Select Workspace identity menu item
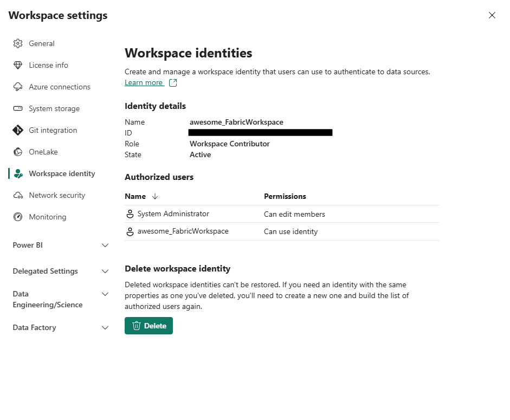This screenshot has width=510, height=420. (x=62, y=174)
